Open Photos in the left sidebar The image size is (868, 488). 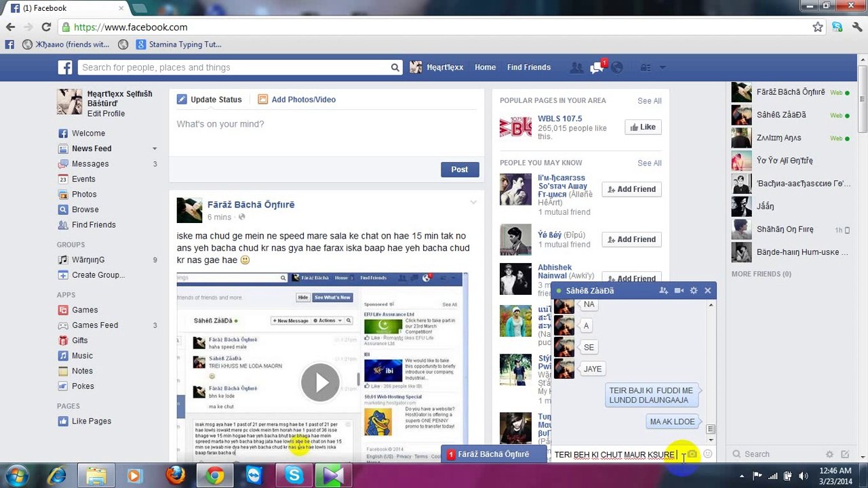84,195
